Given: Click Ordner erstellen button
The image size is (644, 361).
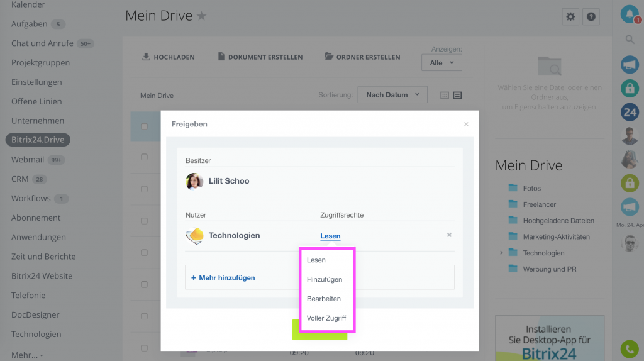Looking at the screenshot, I should pos(363,57).
